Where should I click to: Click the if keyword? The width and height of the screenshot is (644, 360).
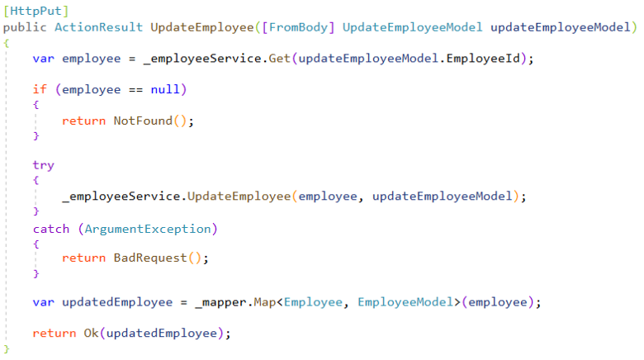point(40,89)
